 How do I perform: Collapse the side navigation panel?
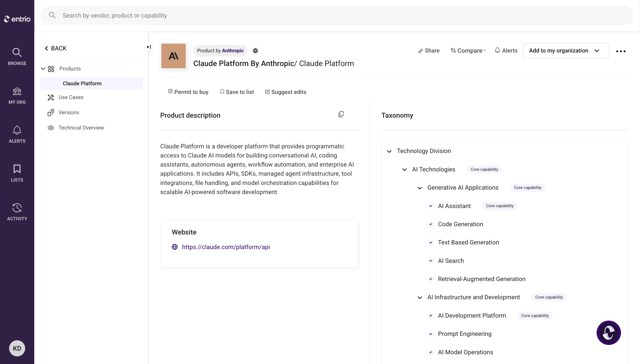click(x=149, y=47)
